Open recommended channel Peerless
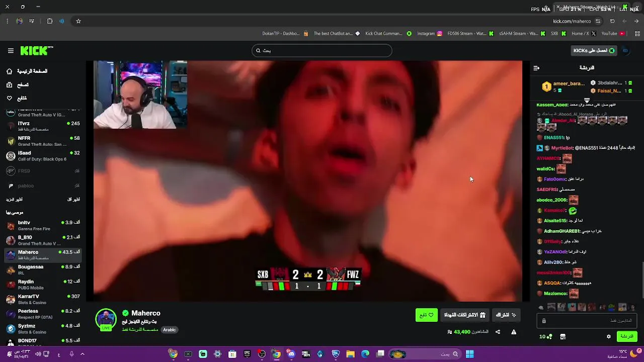This screenshot has width=644, height=362. coord(43,314)
